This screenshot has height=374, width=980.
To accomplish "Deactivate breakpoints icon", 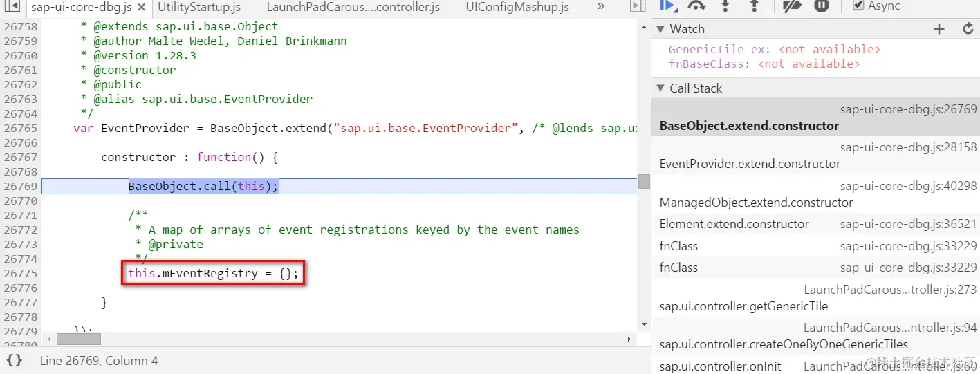I will [791, 6].
